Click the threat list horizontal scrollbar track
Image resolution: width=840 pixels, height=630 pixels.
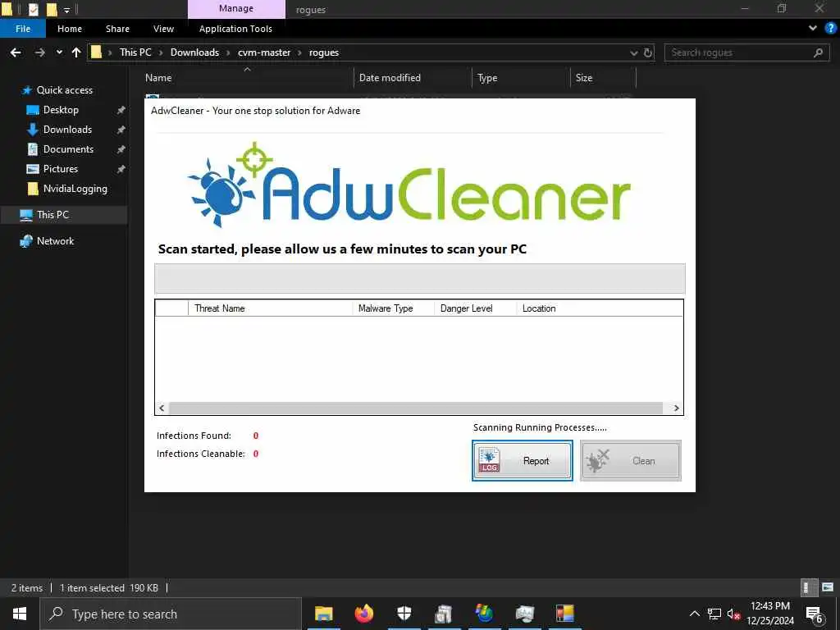click(x=416, y=409)
